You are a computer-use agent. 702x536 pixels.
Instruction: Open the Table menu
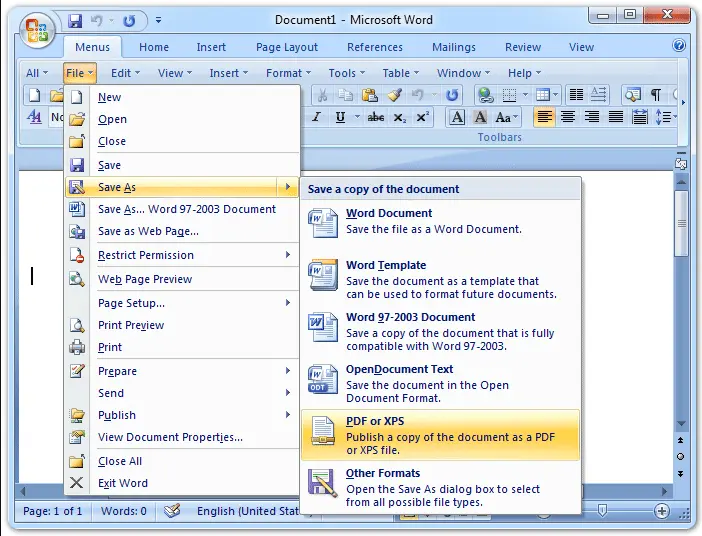pyautogui.click(x=400, y=73)
